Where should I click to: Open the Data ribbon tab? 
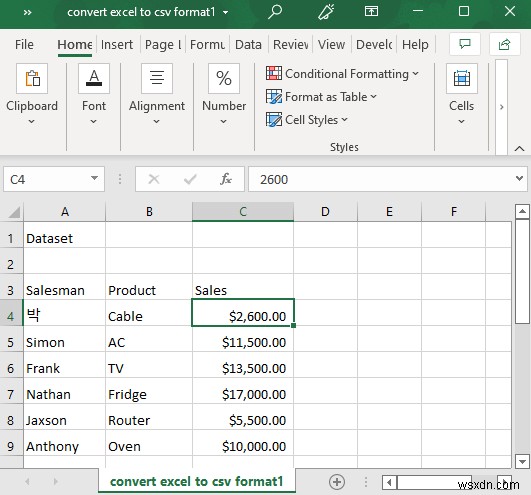pyautogui.click(x=248, y=45)
